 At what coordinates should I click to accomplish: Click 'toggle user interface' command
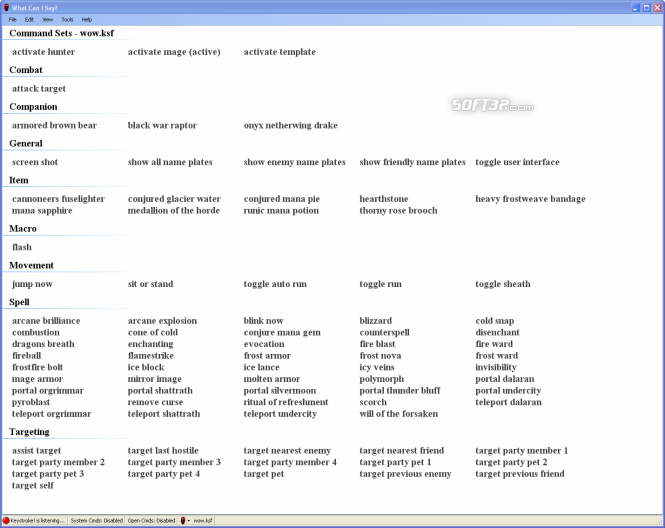coord(517,162)
